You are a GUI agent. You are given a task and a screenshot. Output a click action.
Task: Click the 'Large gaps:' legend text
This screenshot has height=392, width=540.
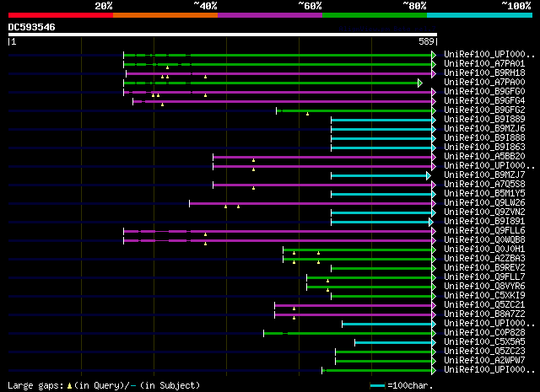(35, 386)
